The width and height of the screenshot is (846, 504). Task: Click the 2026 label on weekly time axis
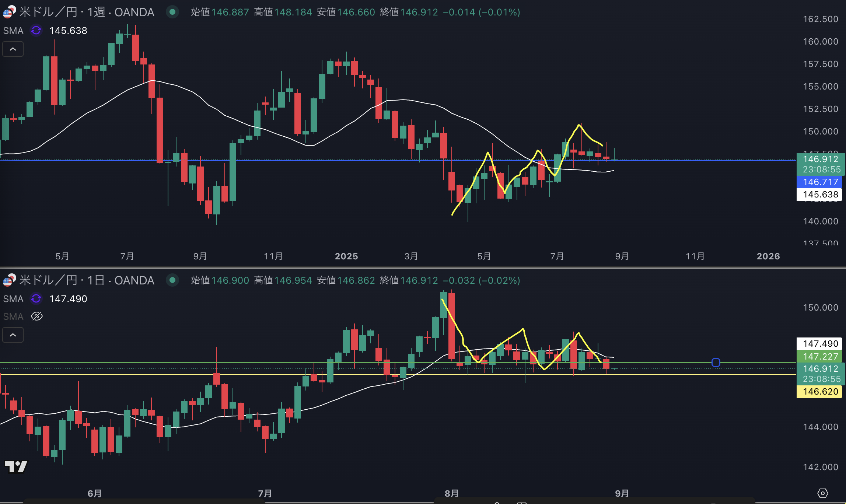768,256
